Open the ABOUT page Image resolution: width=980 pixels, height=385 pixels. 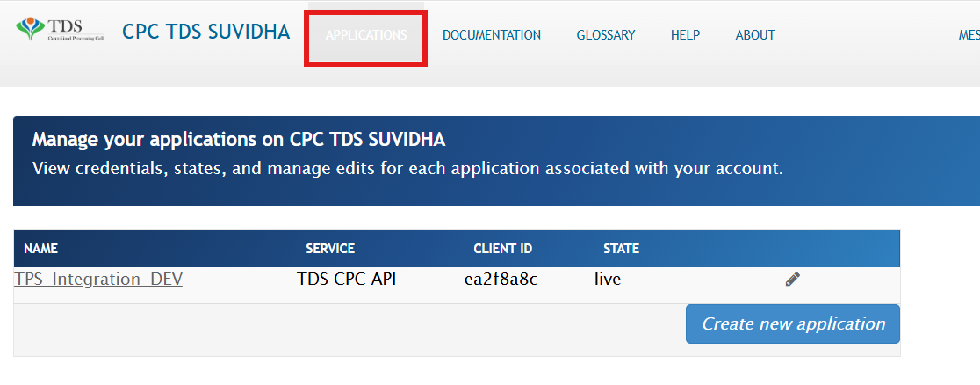tap(755, 35)
